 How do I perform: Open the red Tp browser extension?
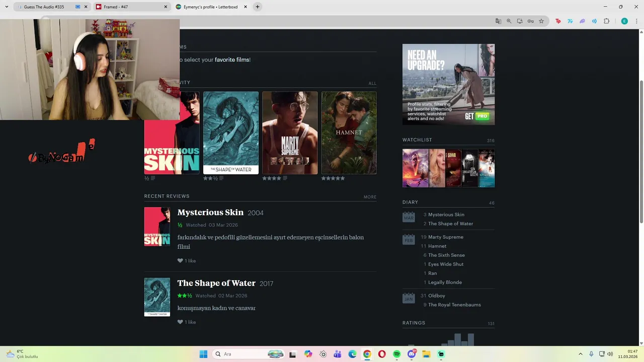(x=558, y=21)
